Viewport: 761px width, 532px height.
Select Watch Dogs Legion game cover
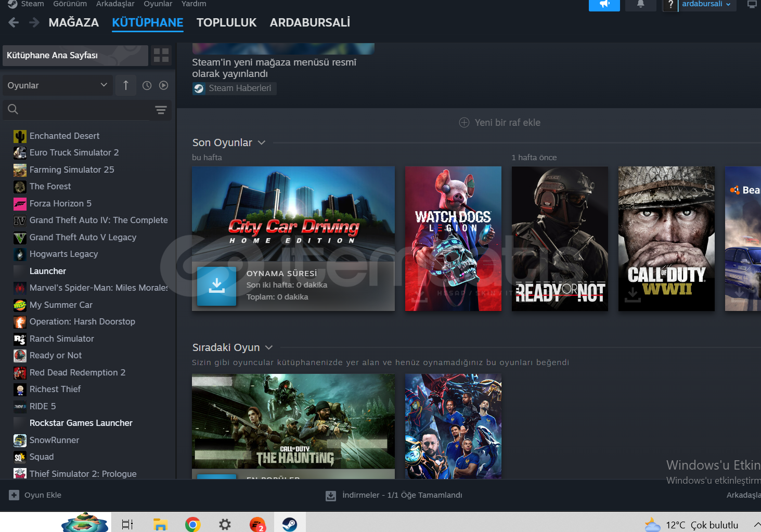click(453, 239)
